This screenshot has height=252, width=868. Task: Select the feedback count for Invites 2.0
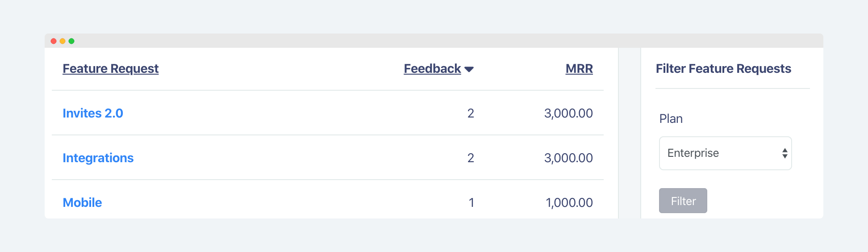471,113
